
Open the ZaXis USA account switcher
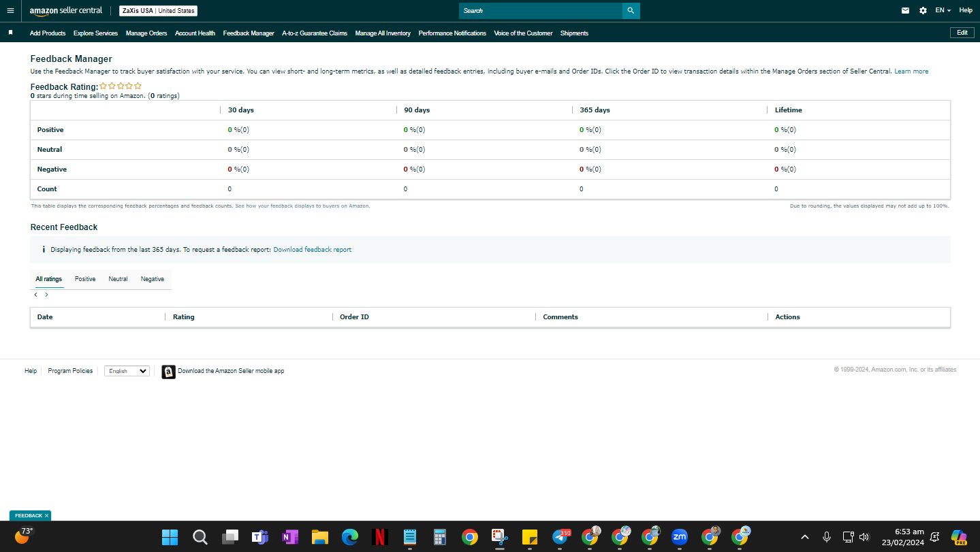click(158, 11)
